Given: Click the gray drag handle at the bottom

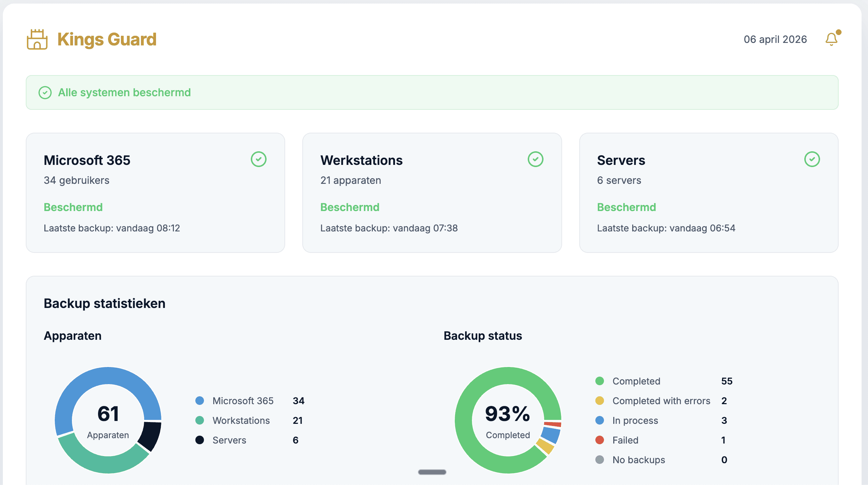Looking at the screenshot, I should point(432,472).
